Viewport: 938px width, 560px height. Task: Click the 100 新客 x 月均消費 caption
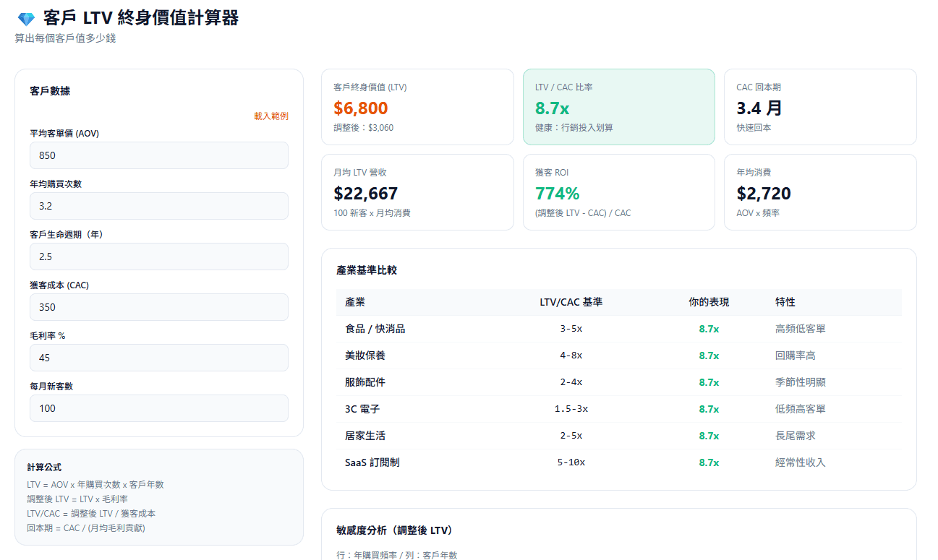pyautogui.click(x=372, y=213)
